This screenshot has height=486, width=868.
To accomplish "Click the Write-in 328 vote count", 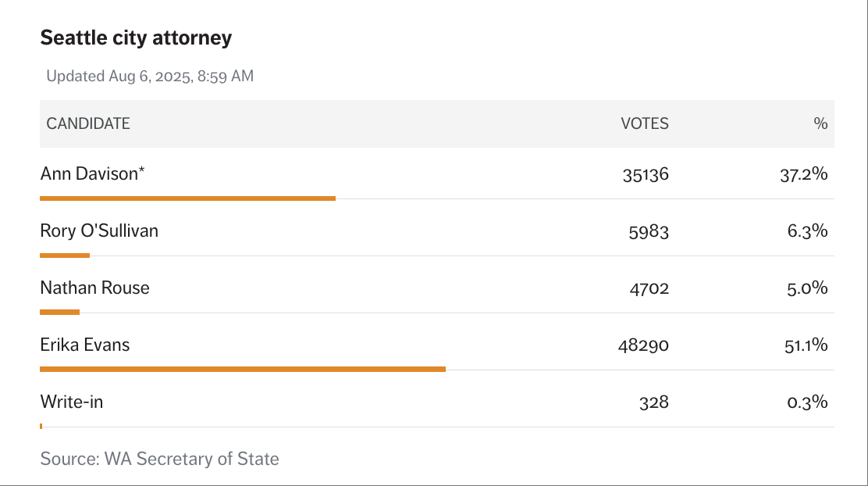I will (653, 402).
